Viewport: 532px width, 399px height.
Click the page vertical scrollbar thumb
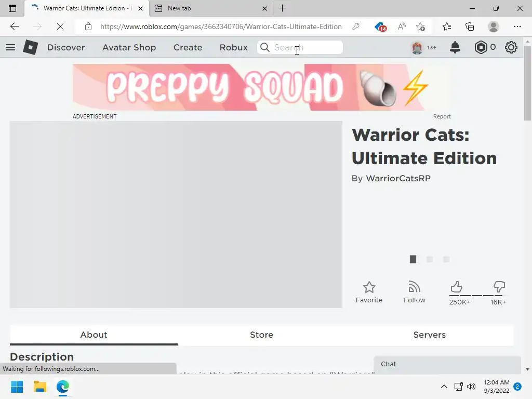(x=527, y=83)
